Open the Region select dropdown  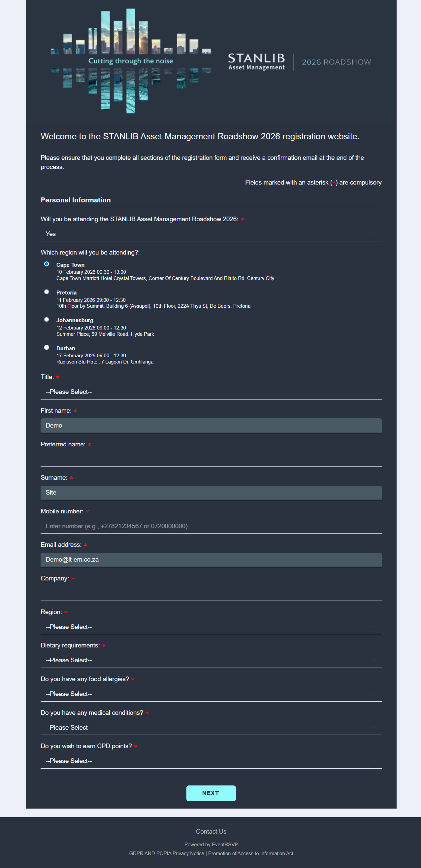pos(211,627)
